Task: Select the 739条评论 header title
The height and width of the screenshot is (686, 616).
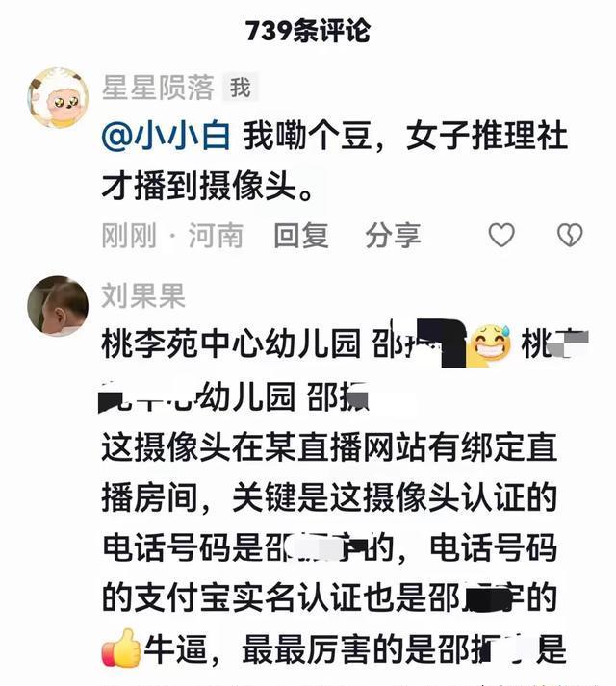Action: point(308,31)
